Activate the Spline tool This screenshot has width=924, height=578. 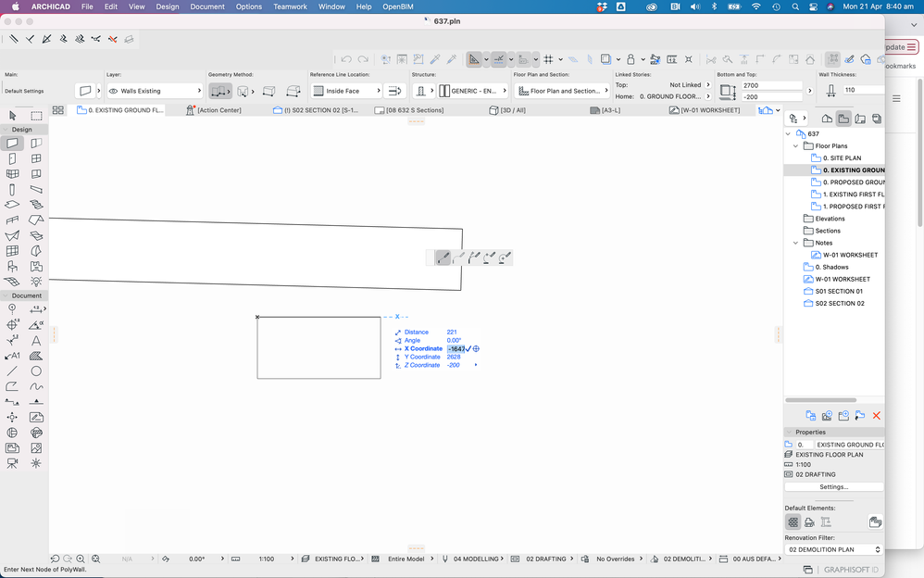click(36, 386)
